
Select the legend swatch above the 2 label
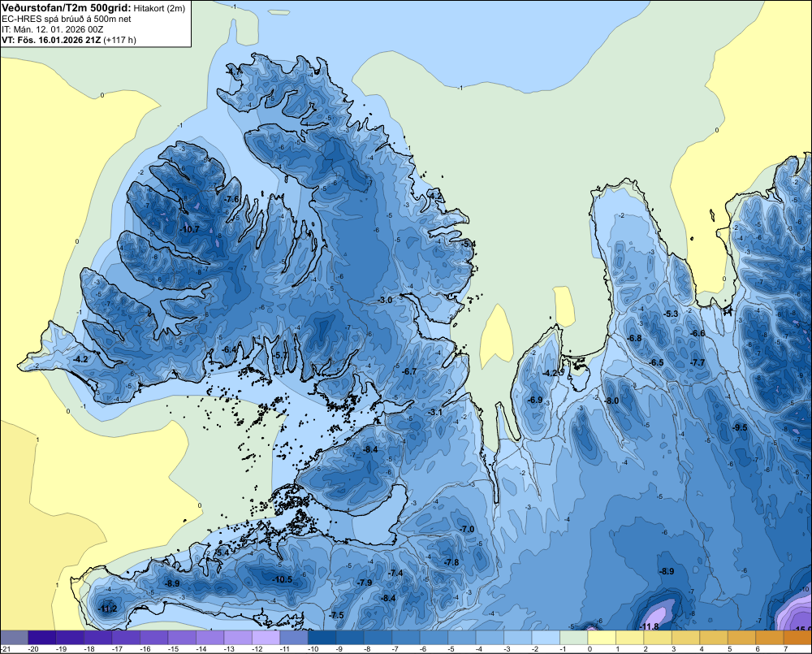coord(657,637)
